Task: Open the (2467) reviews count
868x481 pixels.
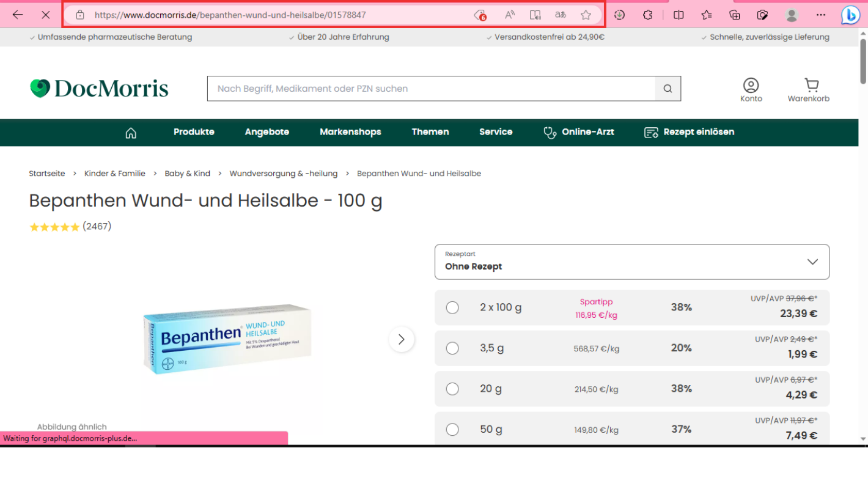Action: (97, 227)
